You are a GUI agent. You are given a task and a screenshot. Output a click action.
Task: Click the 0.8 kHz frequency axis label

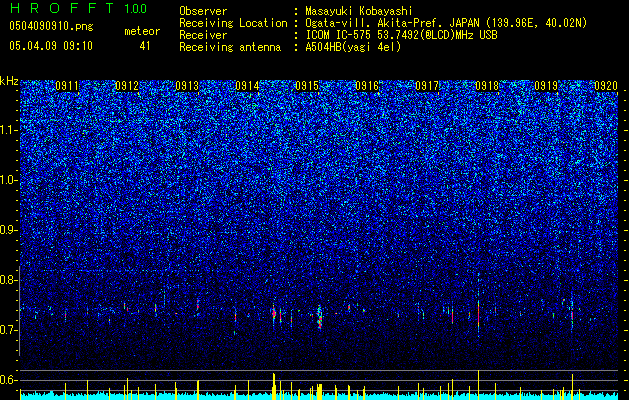(x=9, y=280)
